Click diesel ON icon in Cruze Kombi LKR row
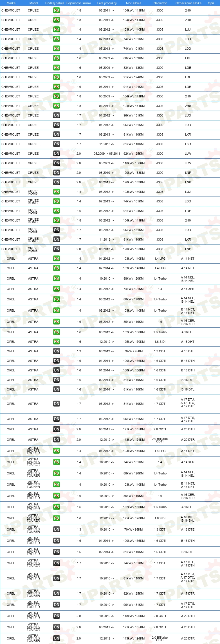The width and height of the screenshot is (220, 644). [56, 239]
